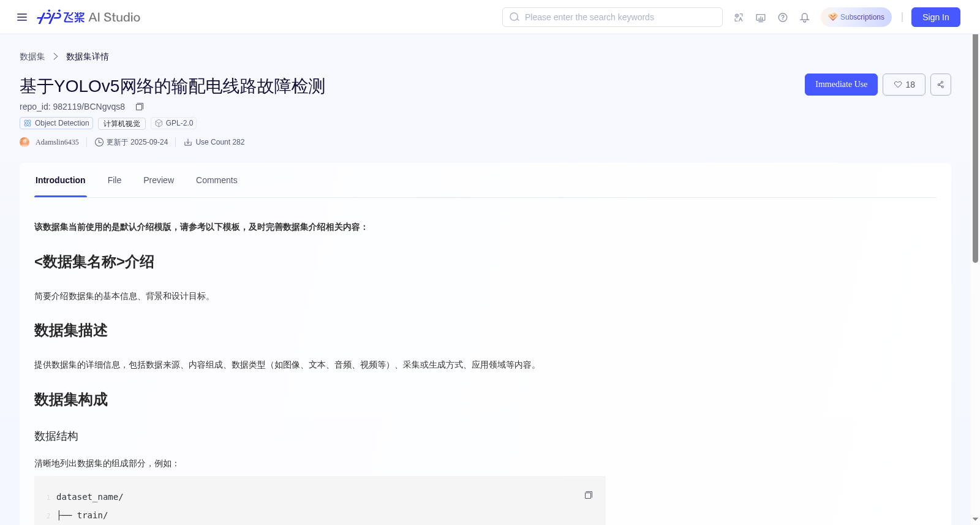The width and height of the screenshot is (980, 525).
Task: Click the Sign In button
Action: click(936, 17)
